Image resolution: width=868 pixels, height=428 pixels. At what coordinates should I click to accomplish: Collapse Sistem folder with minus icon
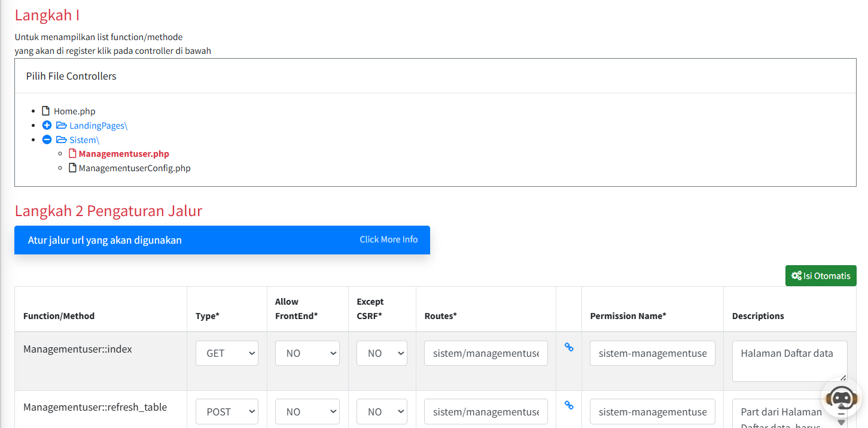pyautogui.click(x=47, y=140)
